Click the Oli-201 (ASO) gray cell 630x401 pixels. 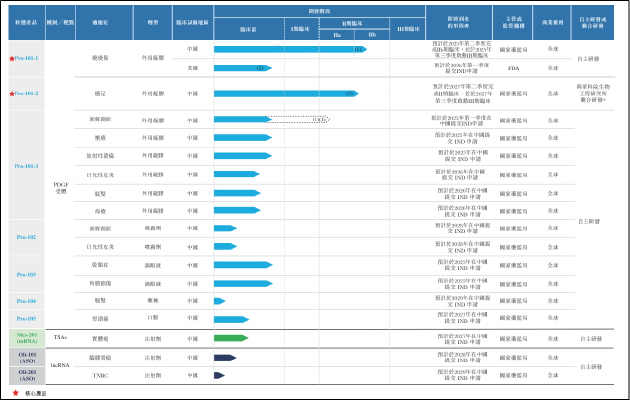(x=27, y=375)
